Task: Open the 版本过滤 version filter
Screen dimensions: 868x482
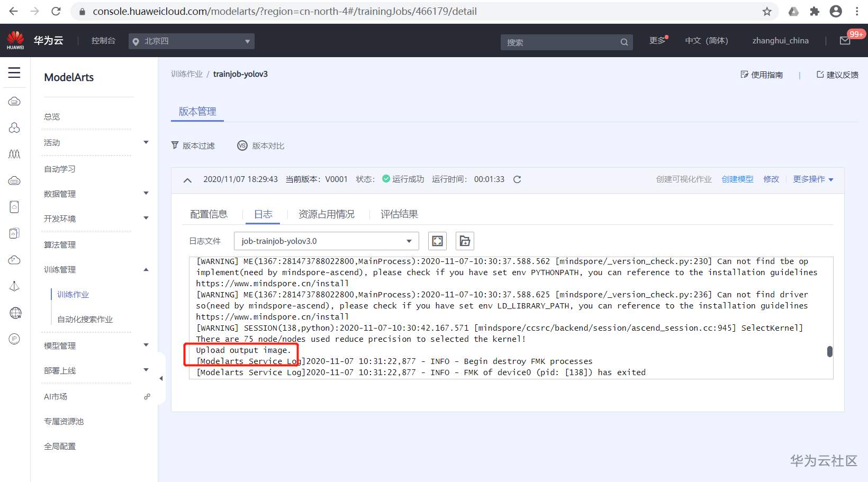Action: click(x=193, y=145)
